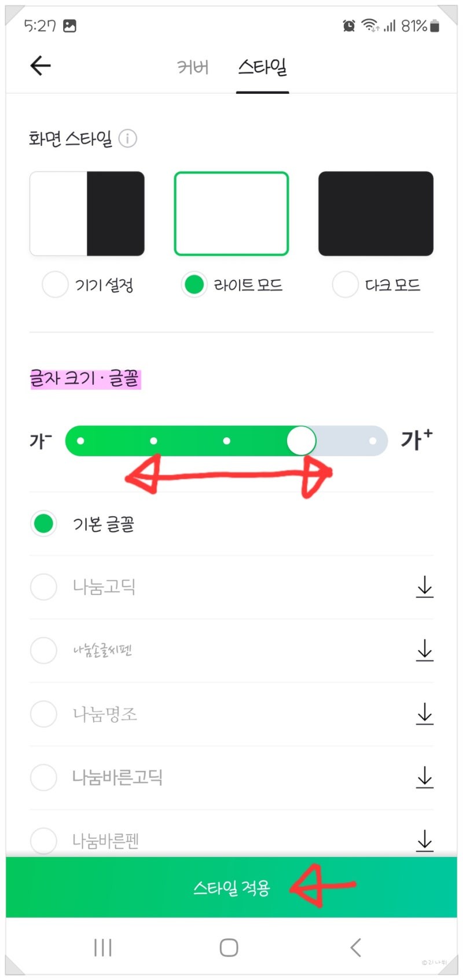This screenshot has width=463, height=980.
Task: Download the 나눔명조 font
Action: (x=424, y=714)
